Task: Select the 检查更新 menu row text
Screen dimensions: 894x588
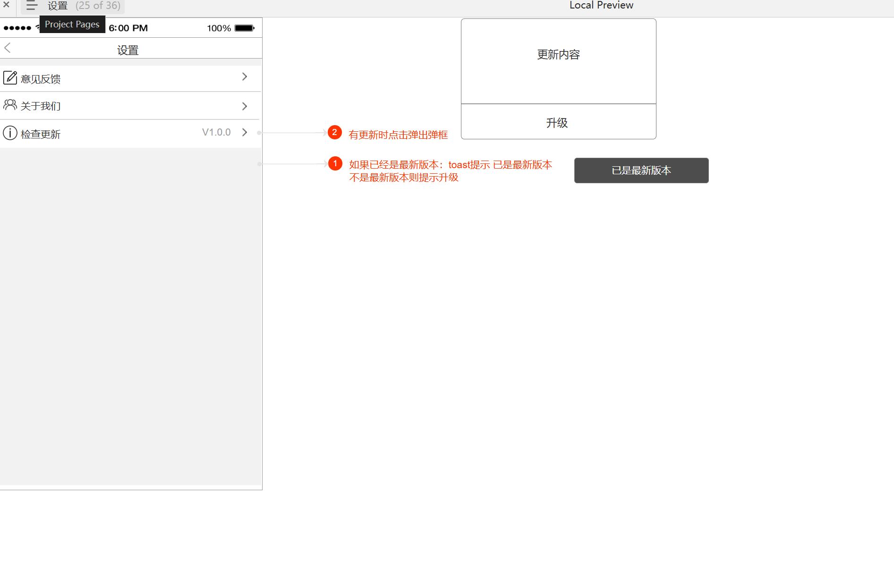Action: (41, 134)
